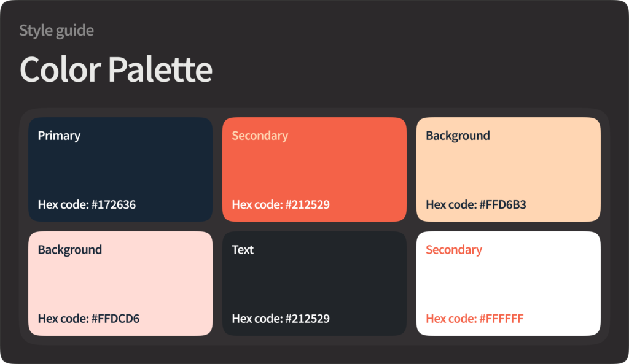629x364 pixels.
Task: Click the "Primary" label on navy card
Action: tap(59, 136)
